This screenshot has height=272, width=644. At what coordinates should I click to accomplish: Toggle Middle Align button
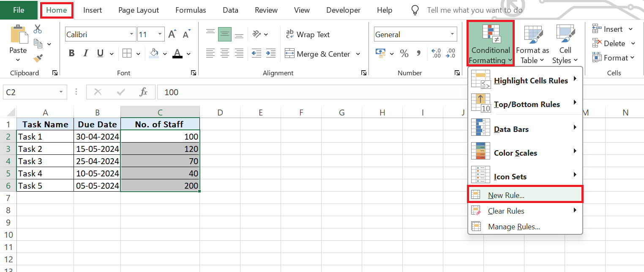tap(225, 34)
